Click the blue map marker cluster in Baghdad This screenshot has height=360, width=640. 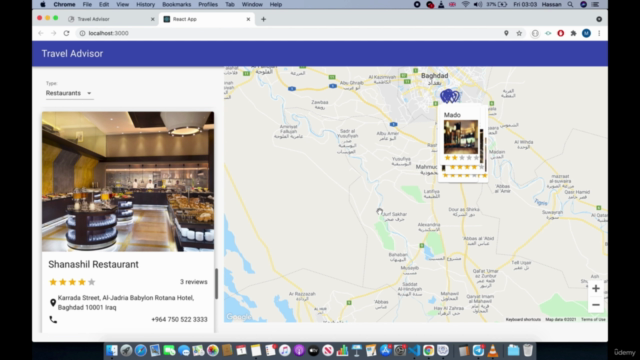pos(449,96)
